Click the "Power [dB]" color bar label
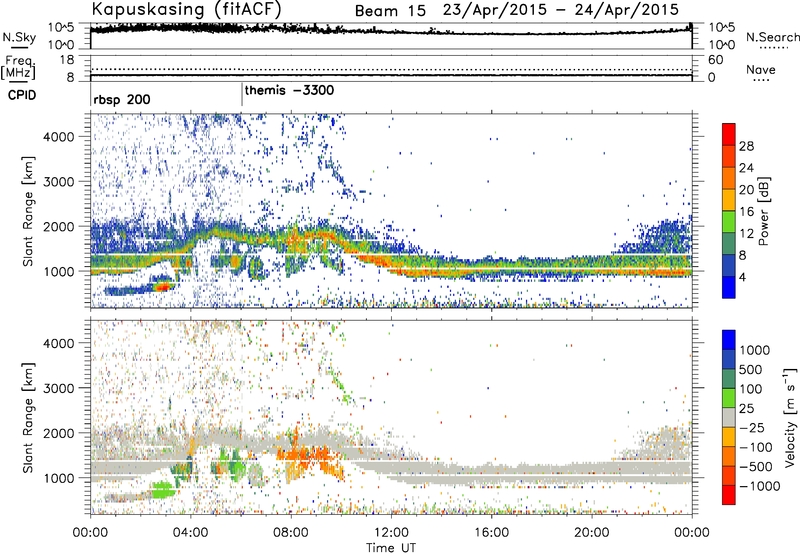 pyautogui.click(x=763, y=211)
